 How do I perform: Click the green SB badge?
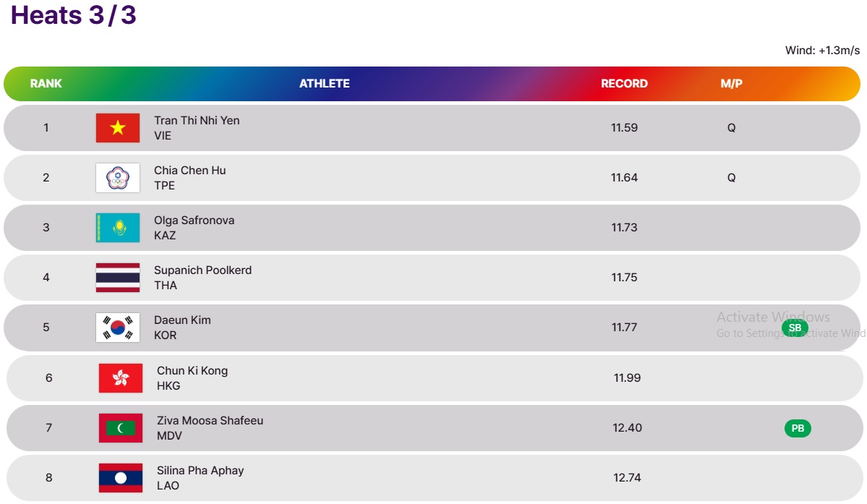coord(795,328)
